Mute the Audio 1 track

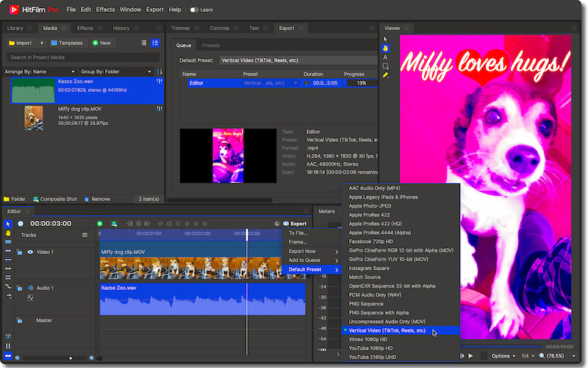point(30,288)
